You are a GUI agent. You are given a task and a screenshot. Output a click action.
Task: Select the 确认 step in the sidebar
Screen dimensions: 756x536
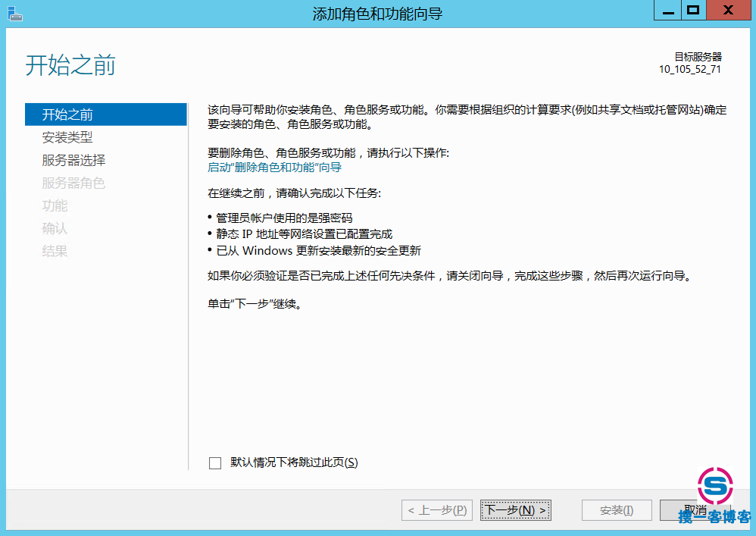point(55,228)
